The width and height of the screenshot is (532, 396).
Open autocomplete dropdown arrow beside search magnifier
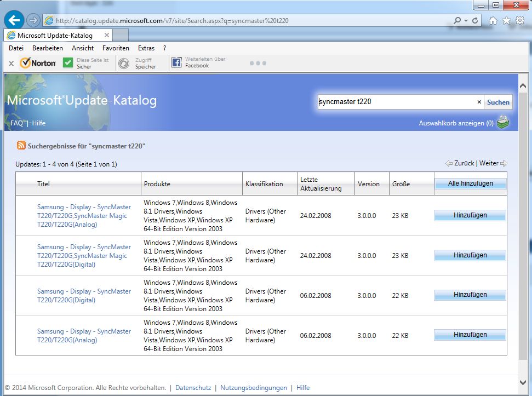click(x=466, y=20)
